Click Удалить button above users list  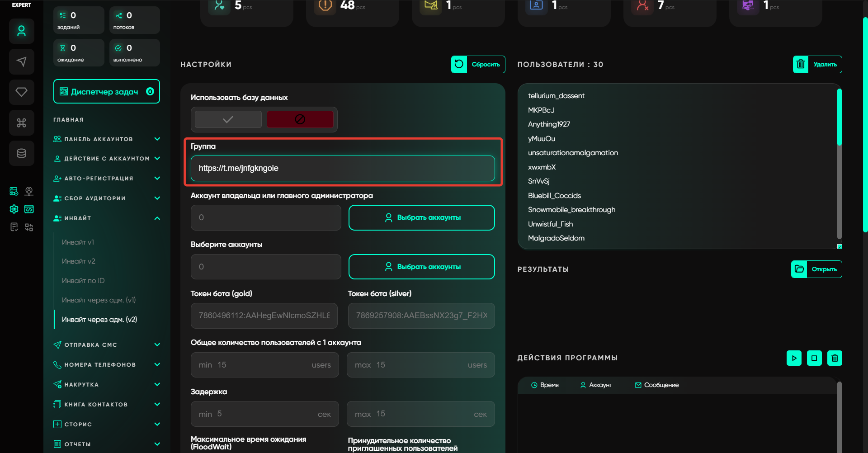(x=817, y=64)
